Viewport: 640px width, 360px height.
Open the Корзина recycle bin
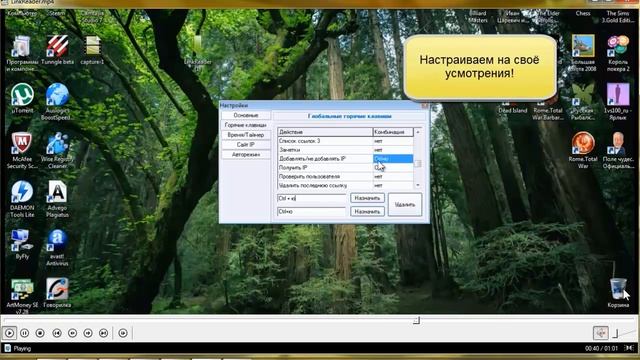[618, 293]
